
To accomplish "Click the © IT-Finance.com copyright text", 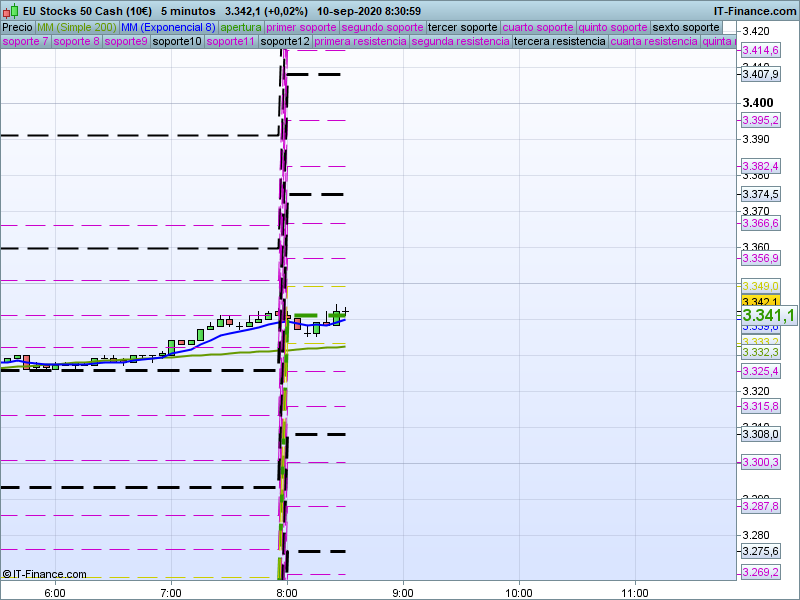I will tap(45, 574).
